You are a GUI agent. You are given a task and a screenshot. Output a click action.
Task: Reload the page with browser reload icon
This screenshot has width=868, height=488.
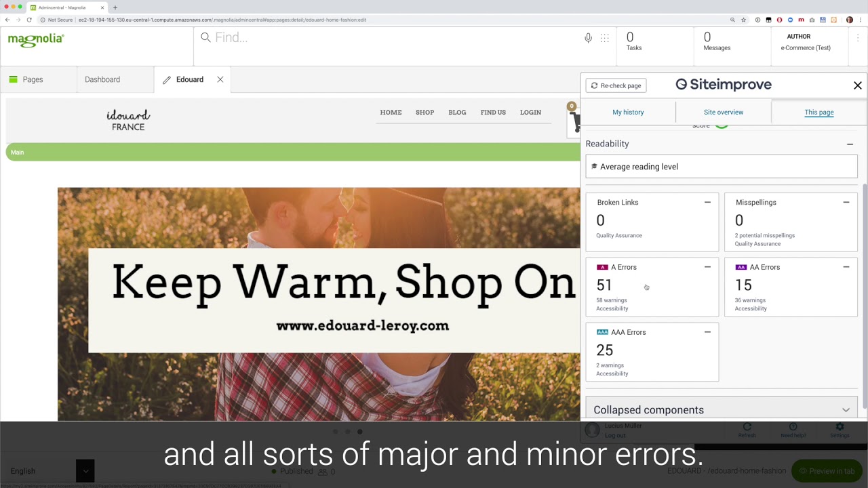(x=29, y=20)
